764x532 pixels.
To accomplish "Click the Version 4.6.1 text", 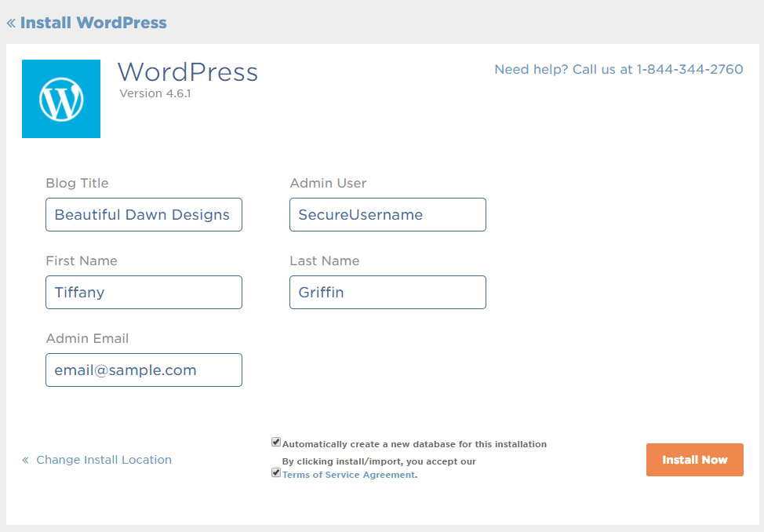I will tap(155, 93).
